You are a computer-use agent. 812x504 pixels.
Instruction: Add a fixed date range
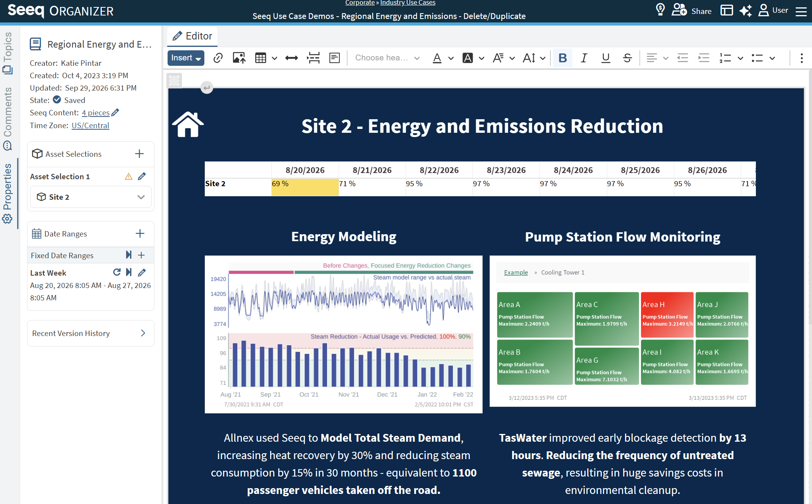[x=141, y=255]
